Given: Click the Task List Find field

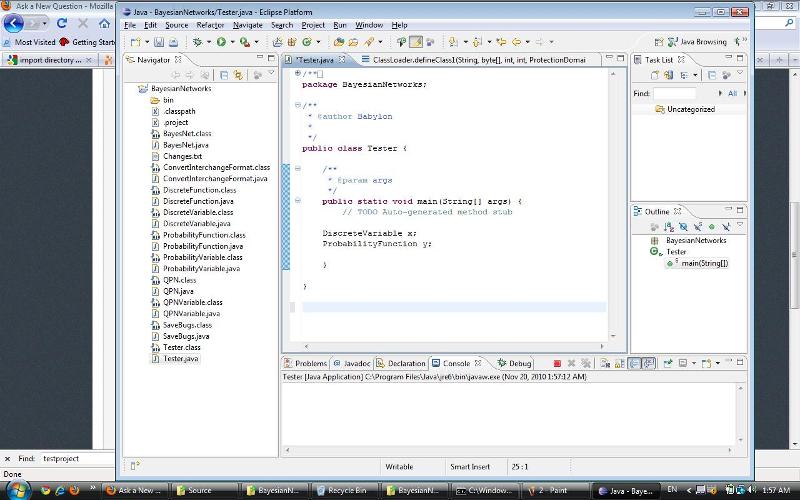Looking at the screenshot, I should tap(674, 93).
